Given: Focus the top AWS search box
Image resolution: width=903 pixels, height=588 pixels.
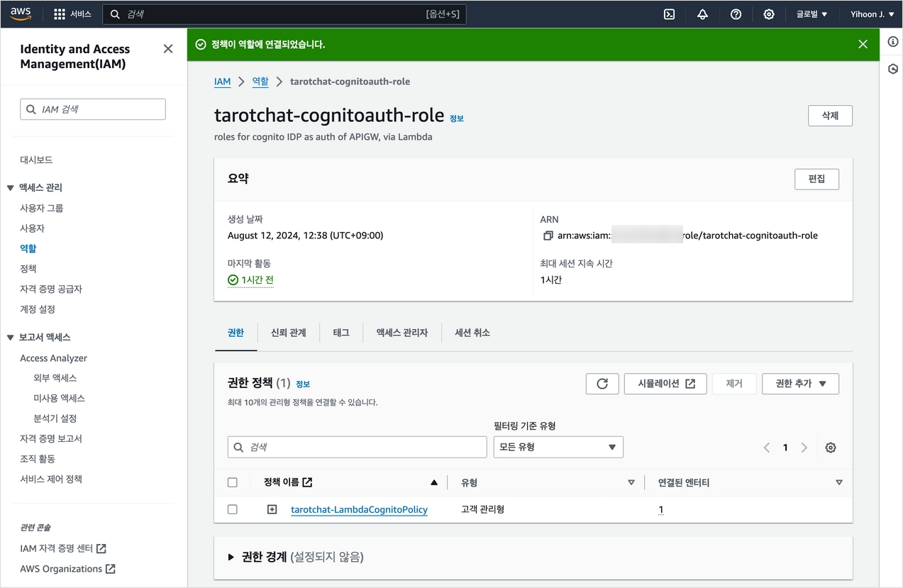Looking at the screenshot, I should pos(284,14).
